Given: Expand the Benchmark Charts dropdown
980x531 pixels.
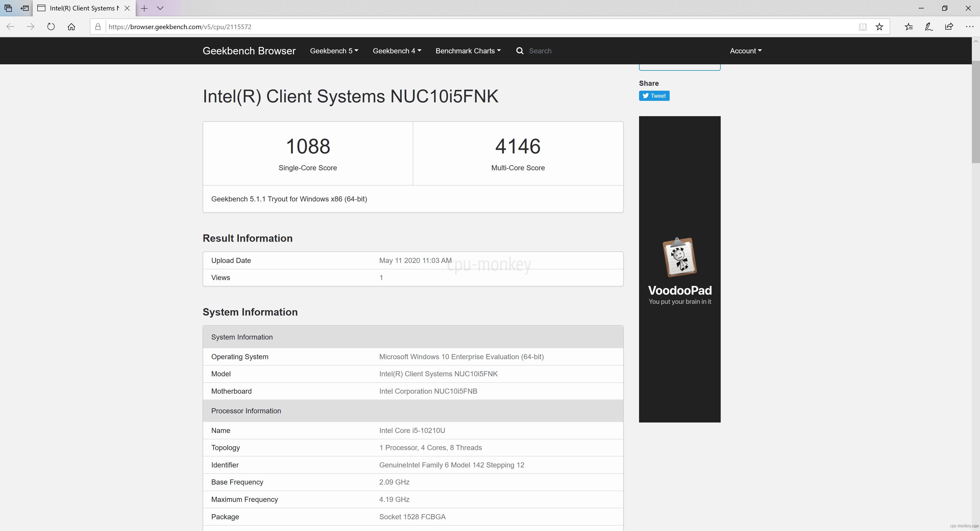Looking at the screenshot, I should point(468,51).
